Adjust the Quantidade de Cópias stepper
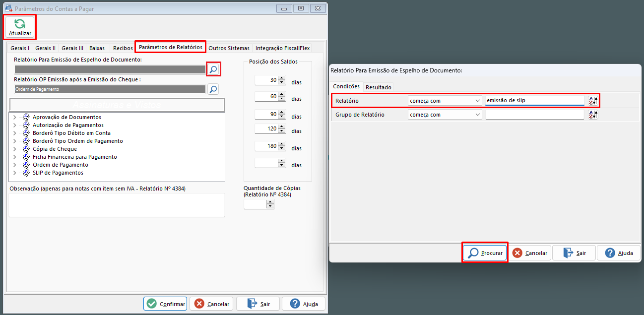The width and height of the screenshot is (644, 315). coord(270,204)
